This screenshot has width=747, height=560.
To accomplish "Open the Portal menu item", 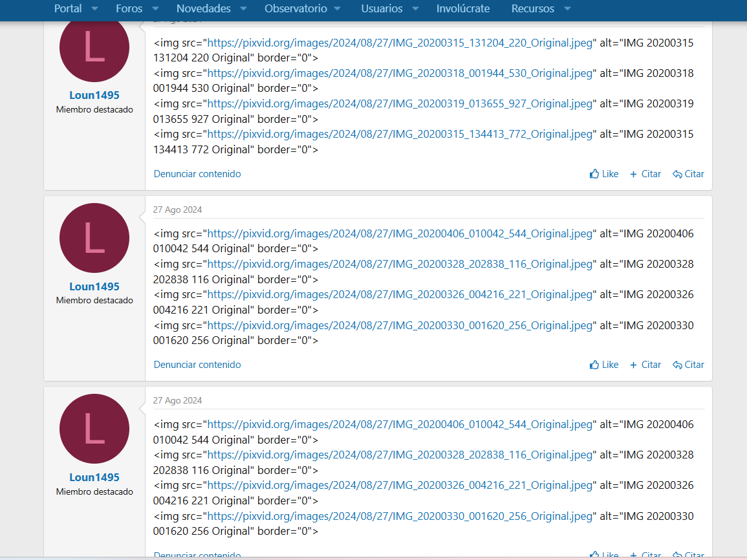I will coord(68,8).
